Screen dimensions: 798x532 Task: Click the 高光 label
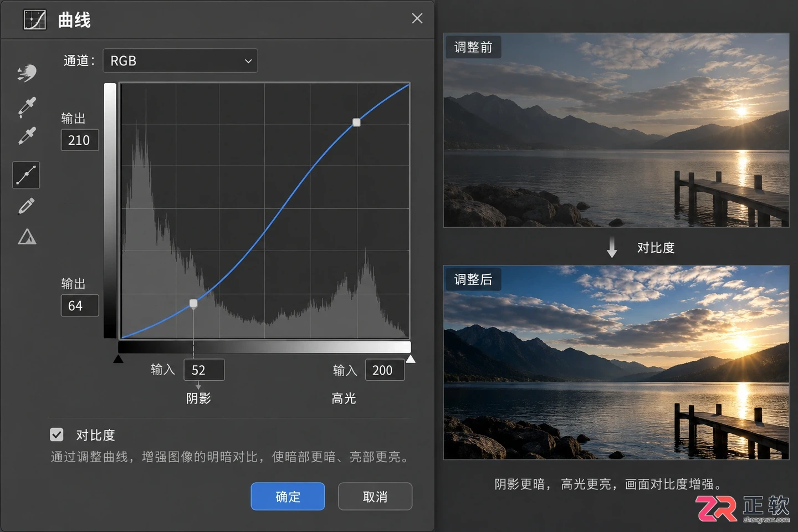pos(344,398)
